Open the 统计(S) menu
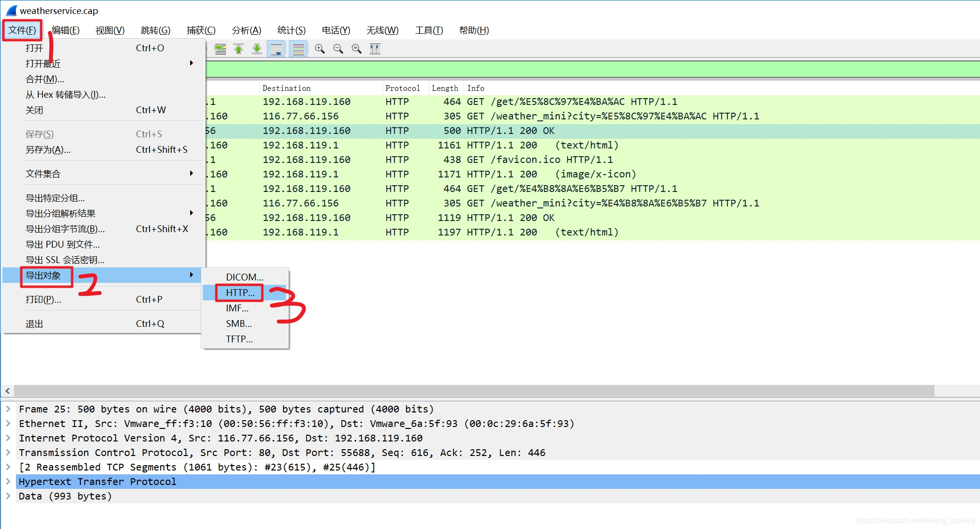This screenshot has width=980, height=529. click(x=291, y=30)
